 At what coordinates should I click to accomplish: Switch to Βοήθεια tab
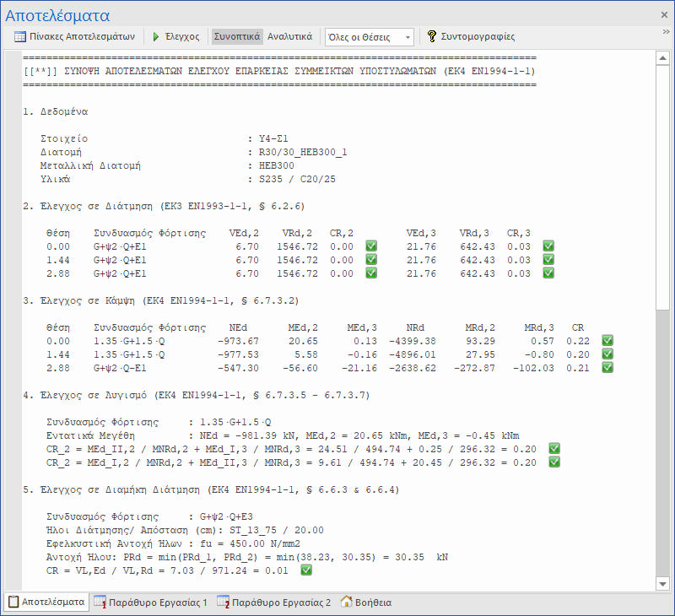pos(372,602)
